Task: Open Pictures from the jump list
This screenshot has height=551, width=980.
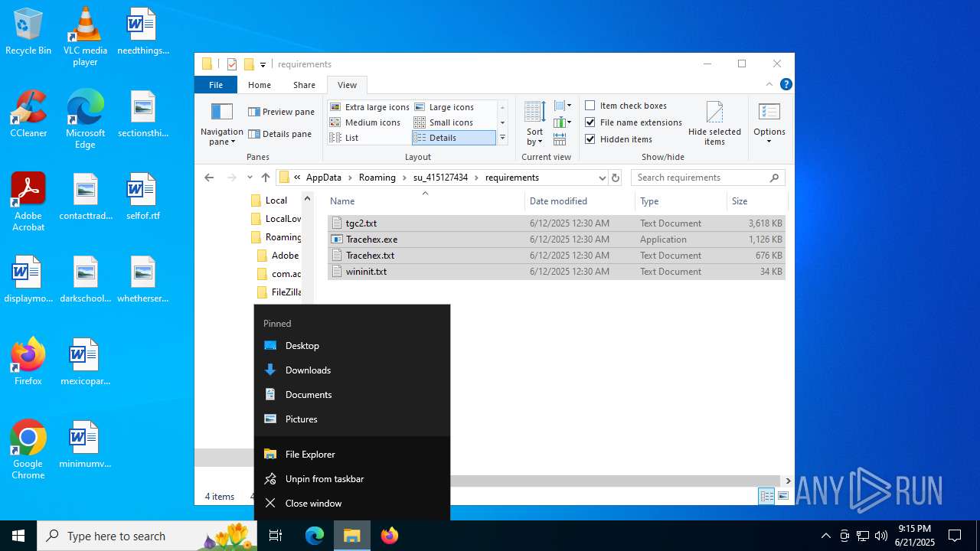Action: [352, 419]
